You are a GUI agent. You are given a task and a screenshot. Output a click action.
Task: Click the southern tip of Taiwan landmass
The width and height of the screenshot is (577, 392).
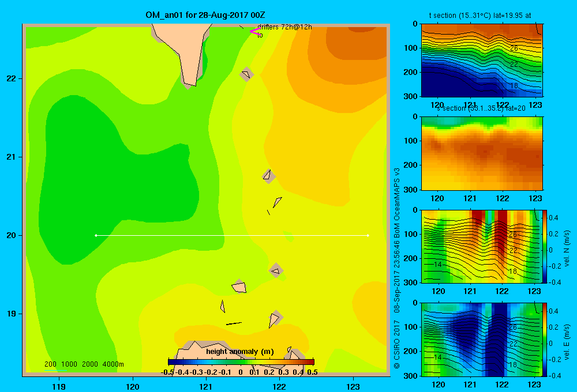tap(190, 83)
